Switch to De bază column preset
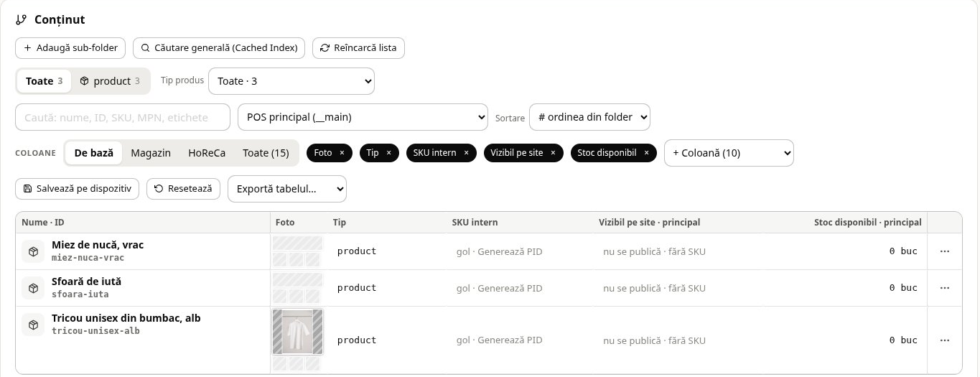The width and height of the screenshot is (980, 377). coord(94,153)
